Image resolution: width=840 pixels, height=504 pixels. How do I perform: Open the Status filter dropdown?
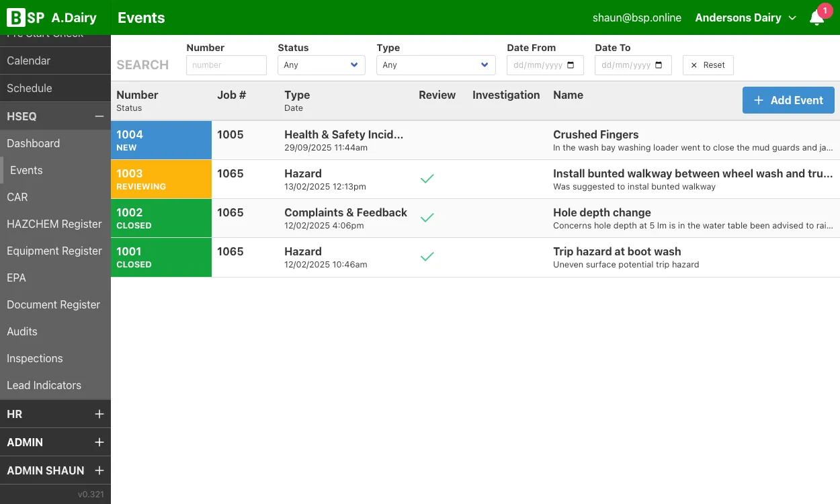321,65
